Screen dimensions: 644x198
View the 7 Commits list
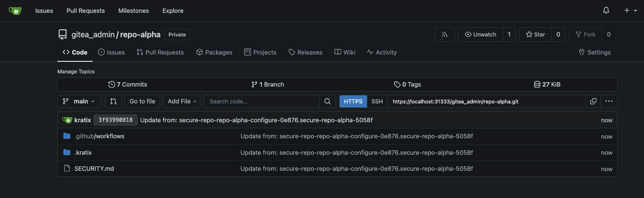[x=128, y=85]
